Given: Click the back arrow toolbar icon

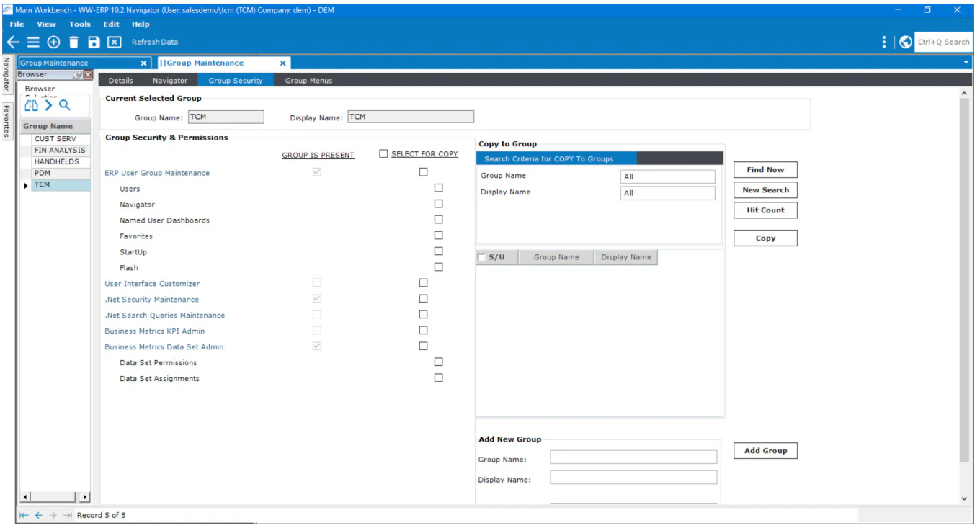Looking at the screenshot, I should 14,41.
